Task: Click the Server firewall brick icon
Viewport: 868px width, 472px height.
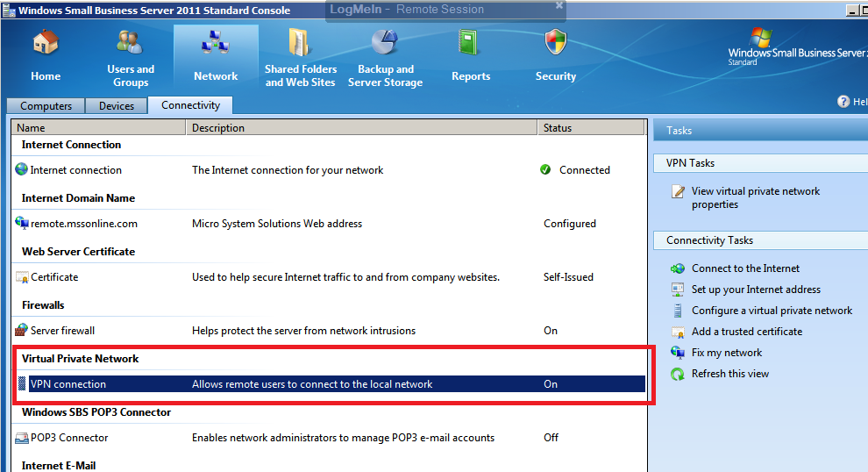Action: [x=22, y=330]
